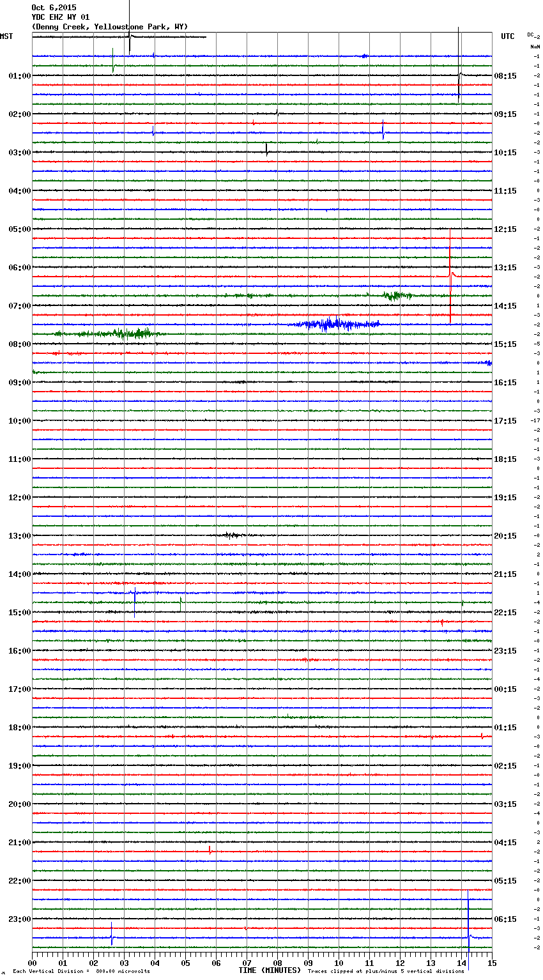Click the 08:15 UTC time label
This screenshot has width=543, height=980.
point(505,76)
